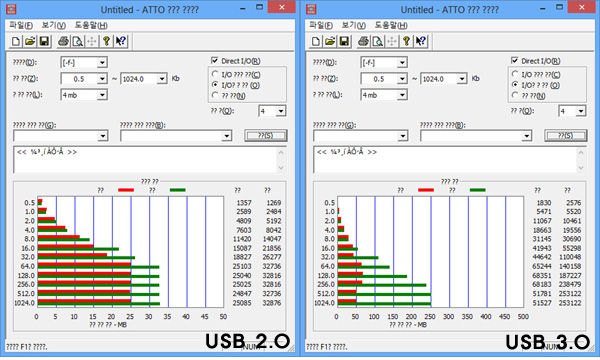
Task: Select the I/O (C) radio button in right window
Action: tap(515, 74)
